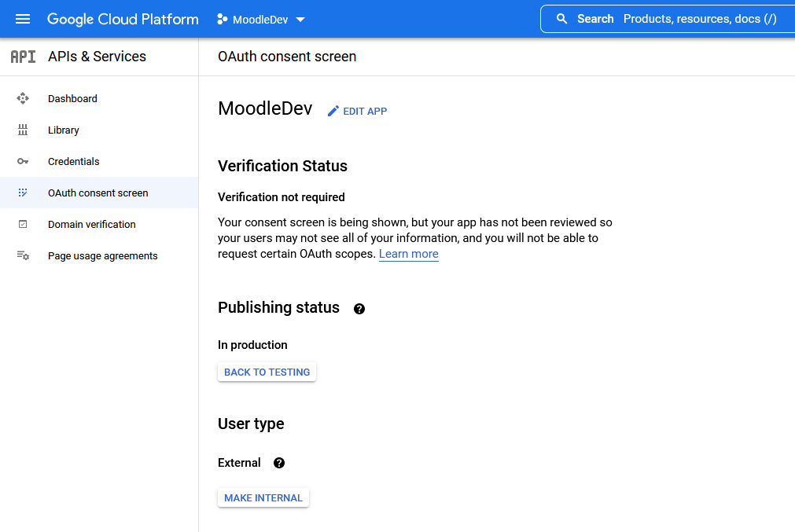This screenshot has height=532, width=795.
Task: Click MAKE INTERNAL button
Action: [263, 497]
